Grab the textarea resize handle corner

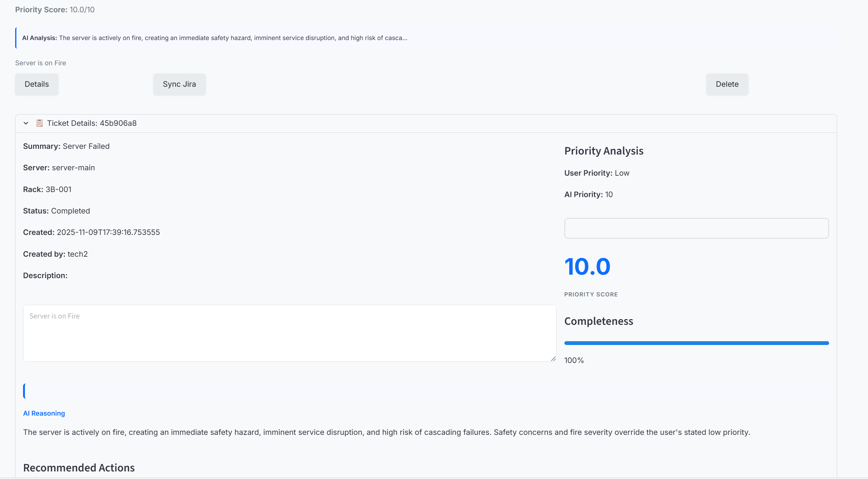[x=553, y=359]
